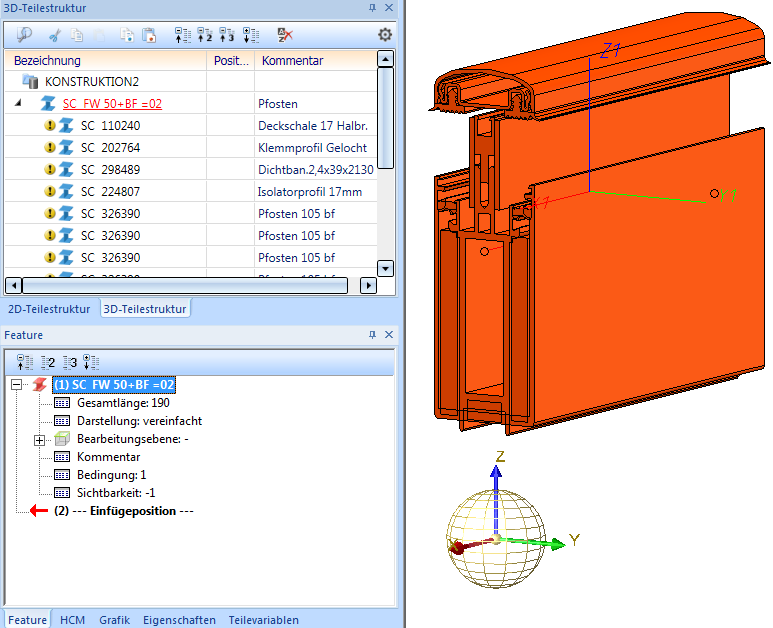Image resolution: width=773 pixels, height=628 pixels.
Task: Expand the Bearbeitungsebene feature node
Action: point(40,440)
